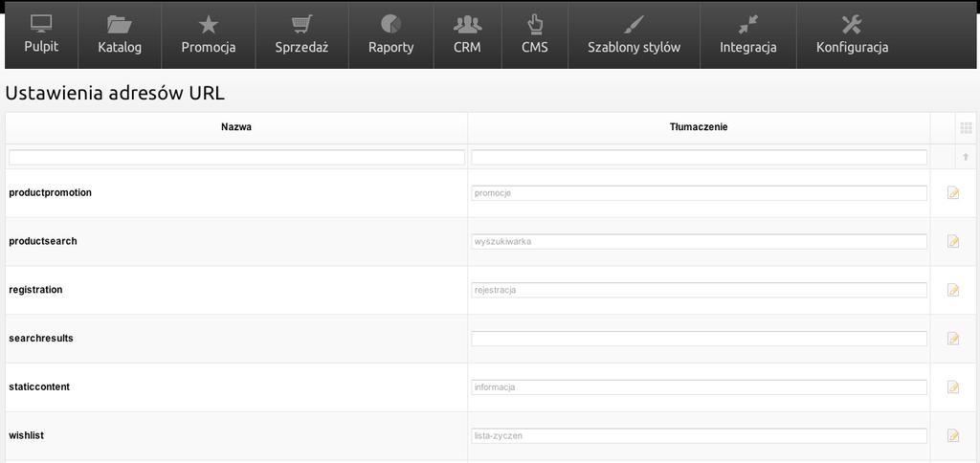This screenshot has width=980, height=463.
Task: Open the CMS menu
Action: click(x=534, y=35)
